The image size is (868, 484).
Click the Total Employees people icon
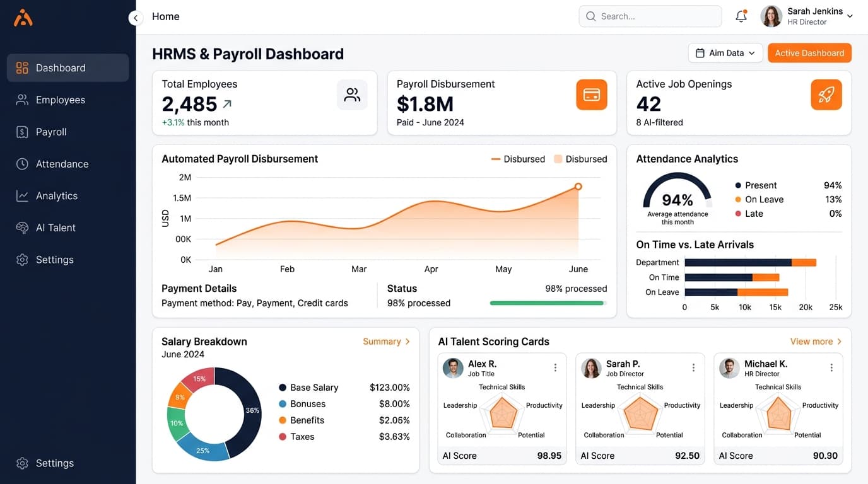(352, 95)
